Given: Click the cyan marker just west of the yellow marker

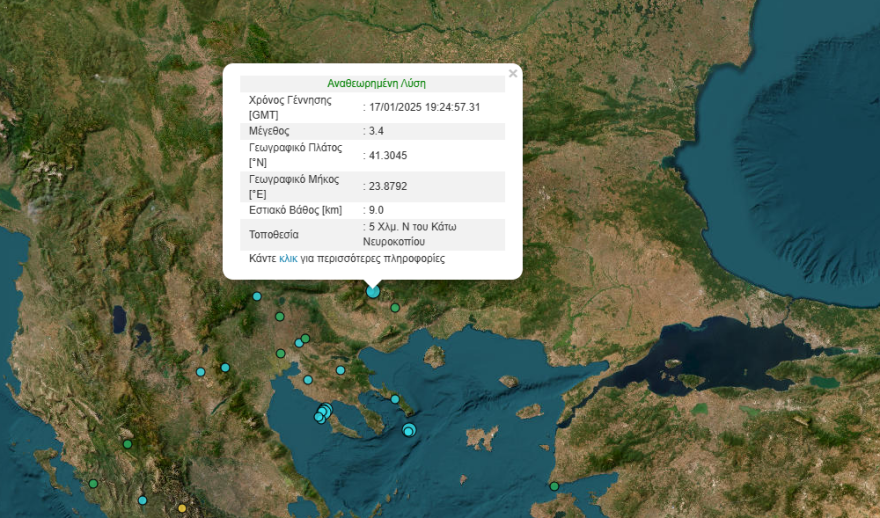Looking at the screenshot, I should coord(143,500).
